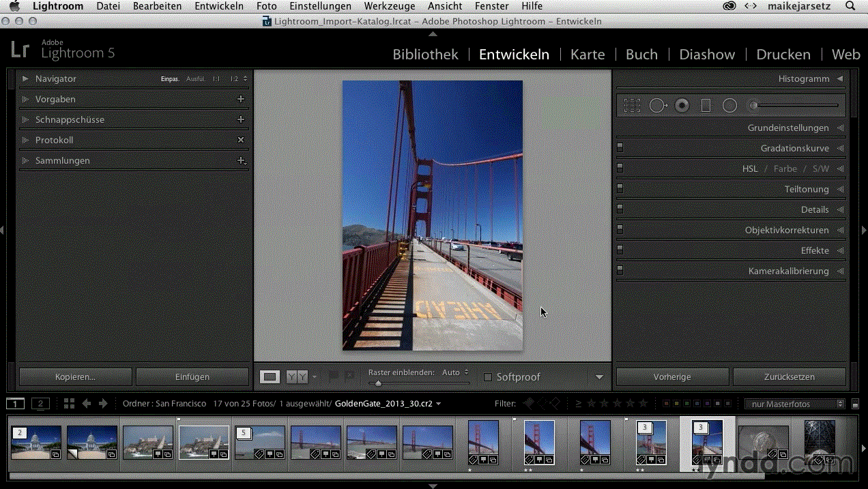Image resolution: width=868 pixels, height=489 pixels.
Task: Hide top module picker with arrow
Action: coord(433,33)
